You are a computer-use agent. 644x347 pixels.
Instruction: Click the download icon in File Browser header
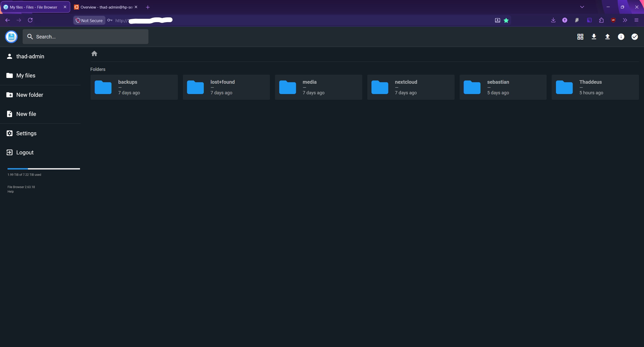pos(594,37)
